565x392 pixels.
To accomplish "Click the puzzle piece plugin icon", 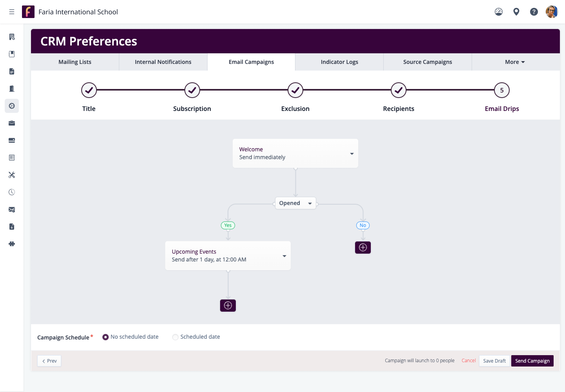I will tap(12, 244).
